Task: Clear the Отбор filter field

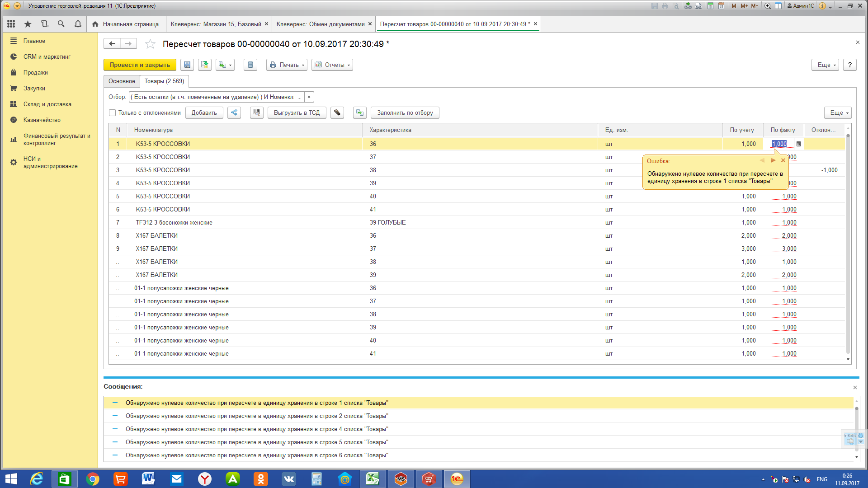Action: pos(309,97)
